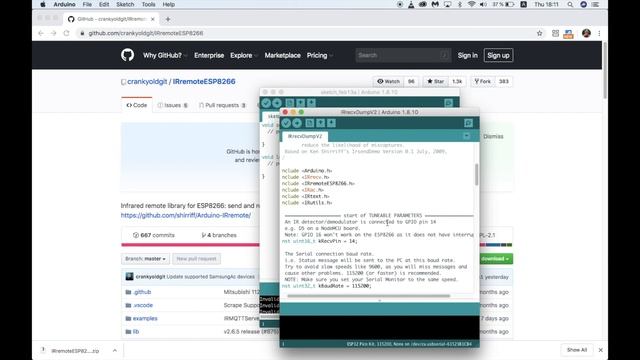The width and height of the screenshot is (640, 360).
Task: Open Branch: master dropdown
Action: pos(145,259)
